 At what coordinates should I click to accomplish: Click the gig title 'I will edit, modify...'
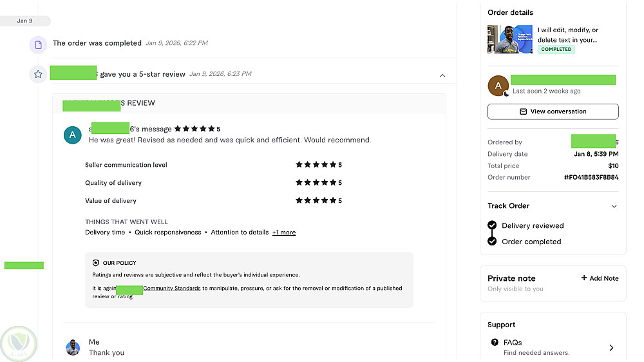click(x=569, y=35)
